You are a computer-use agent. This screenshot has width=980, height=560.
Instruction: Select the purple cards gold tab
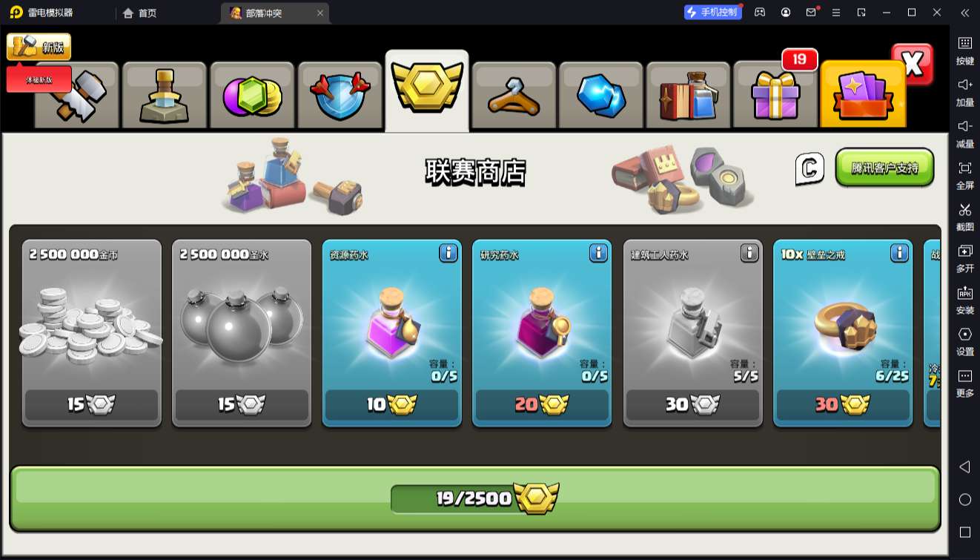[863, 95]
